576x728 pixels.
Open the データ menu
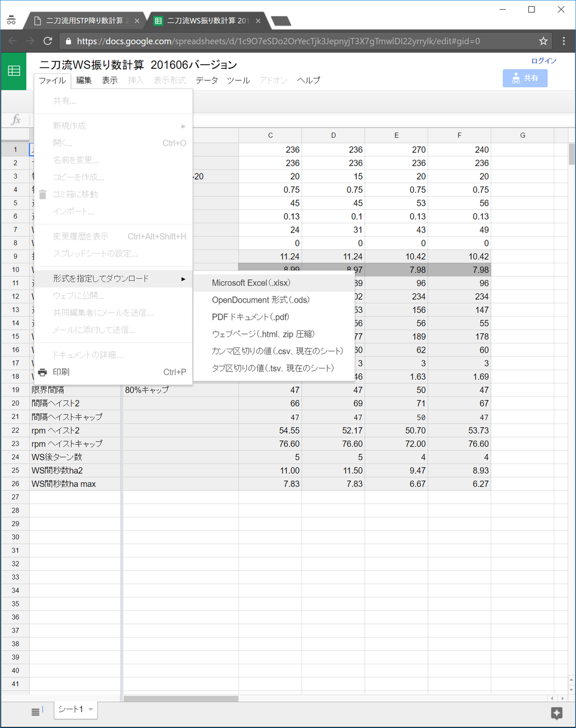[207, 80]
